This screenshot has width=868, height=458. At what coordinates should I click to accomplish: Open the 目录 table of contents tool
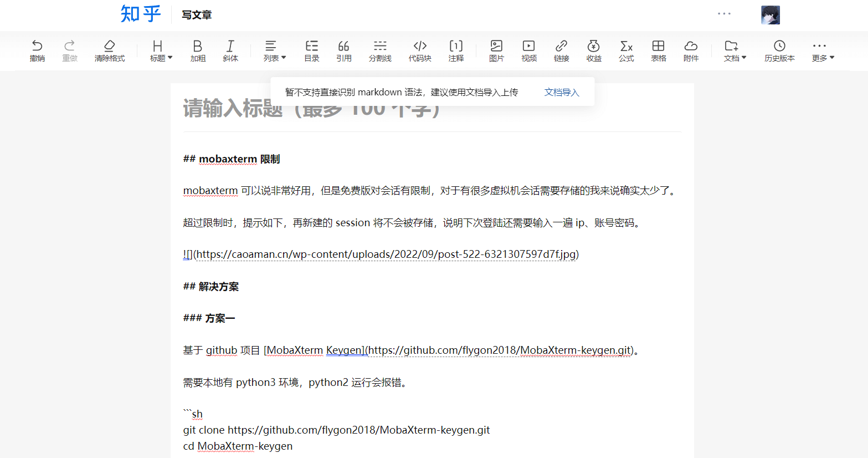[311, 50]
